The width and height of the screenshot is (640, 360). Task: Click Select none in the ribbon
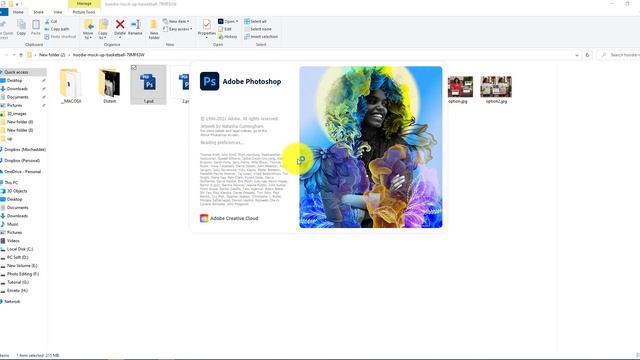point(258,29)
